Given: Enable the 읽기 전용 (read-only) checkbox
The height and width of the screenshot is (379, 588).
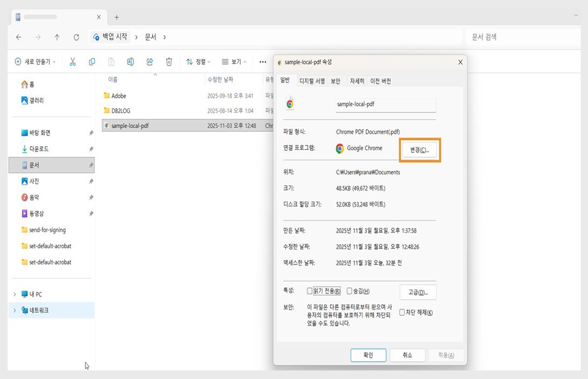Looking at the screenshot, I should click(310, 291).
